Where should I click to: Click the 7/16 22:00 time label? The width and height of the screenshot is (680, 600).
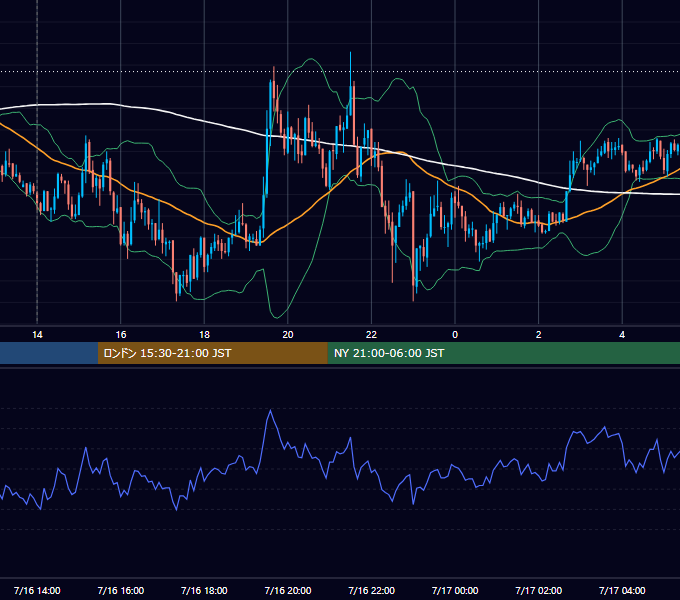[372, 590]
